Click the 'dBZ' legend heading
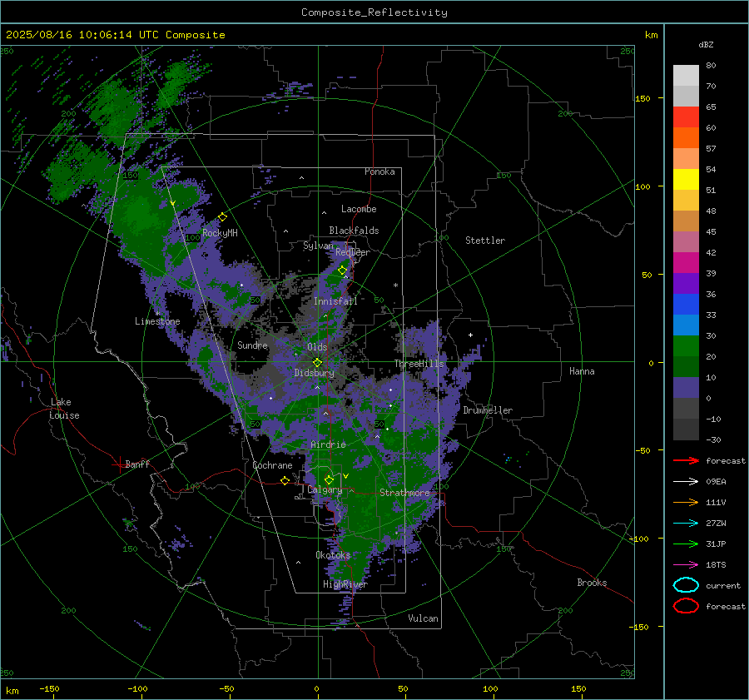The image size is (749, 700). point(706,45)
